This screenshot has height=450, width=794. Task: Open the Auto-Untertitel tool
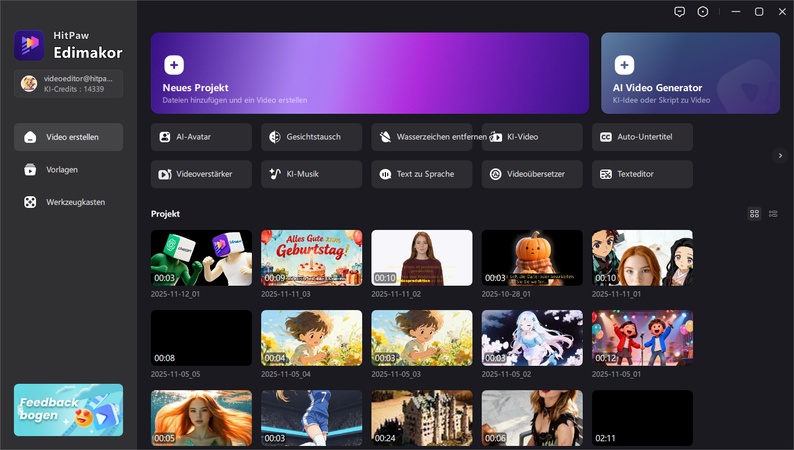(642, 137)
